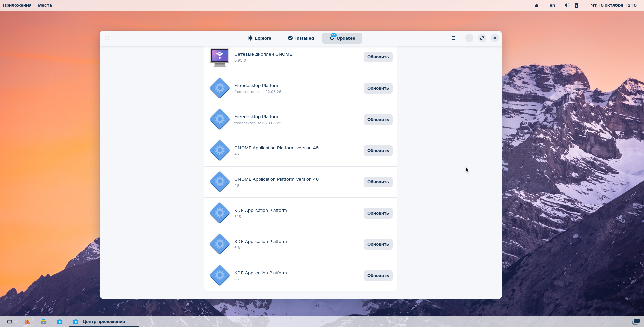Minimize the software center window
644x327 pixels.
469,38
